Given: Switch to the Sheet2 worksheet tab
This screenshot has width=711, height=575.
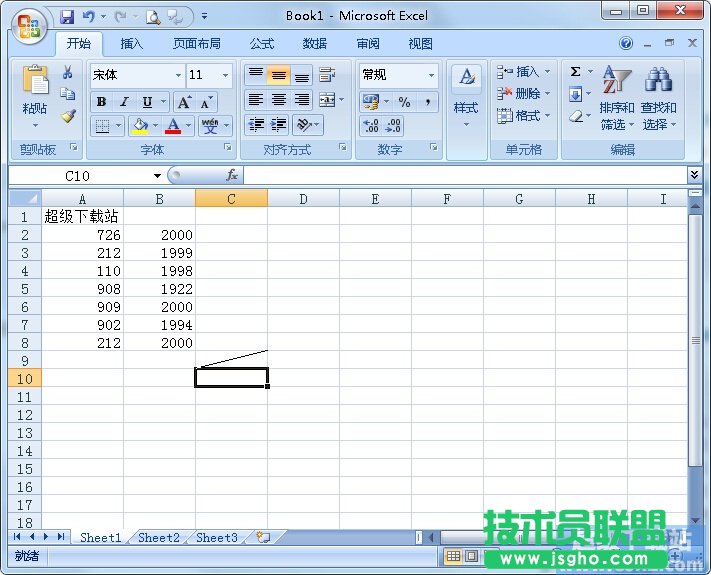Looking at the screenshot, I should point(158,537).
